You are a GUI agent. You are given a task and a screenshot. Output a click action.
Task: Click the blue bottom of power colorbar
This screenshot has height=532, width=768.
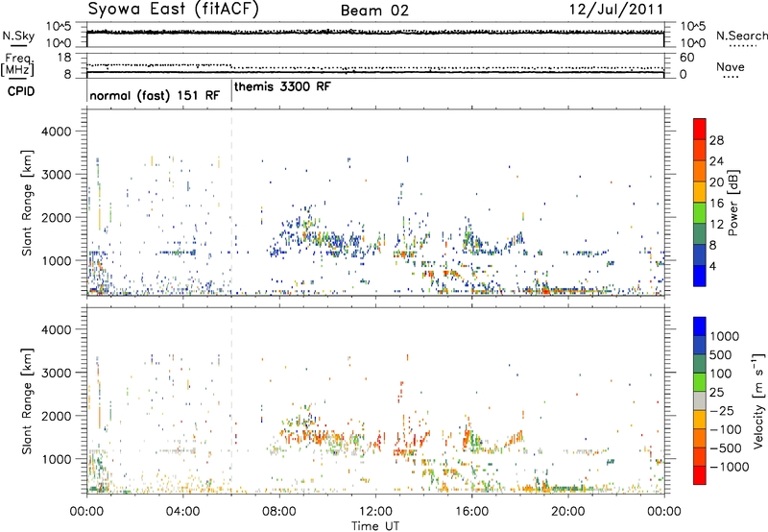click(x=700, y=276)
